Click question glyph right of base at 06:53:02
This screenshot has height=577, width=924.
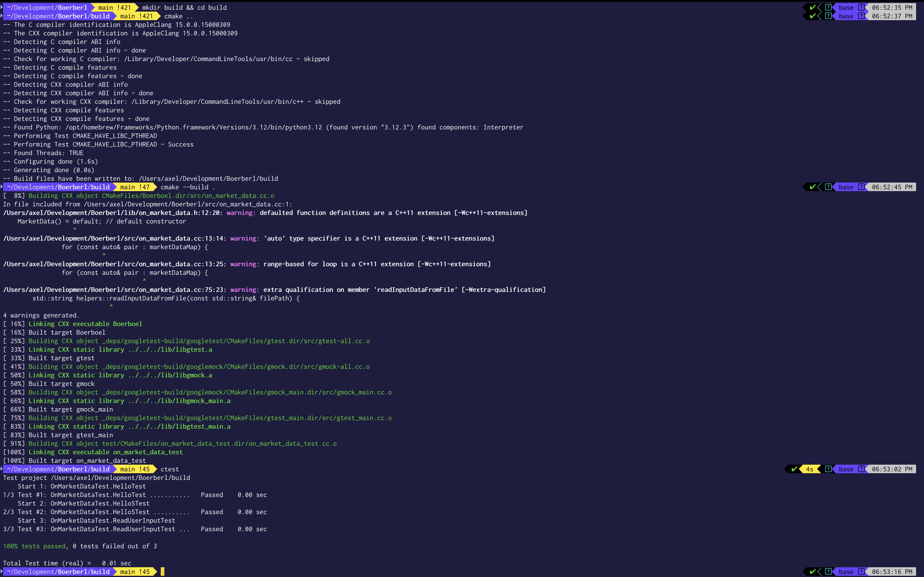click(x=861, y=469)
